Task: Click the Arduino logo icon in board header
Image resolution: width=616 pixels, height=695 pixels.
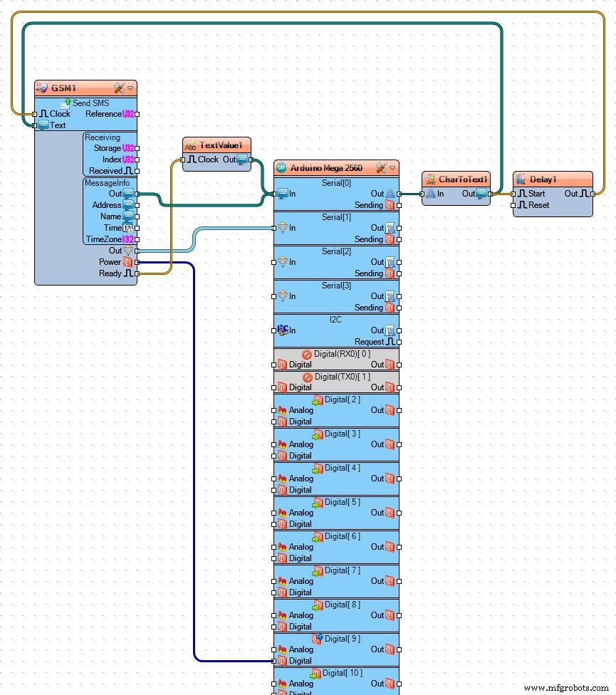Action: pyautogui.click(x=281, y=168)
